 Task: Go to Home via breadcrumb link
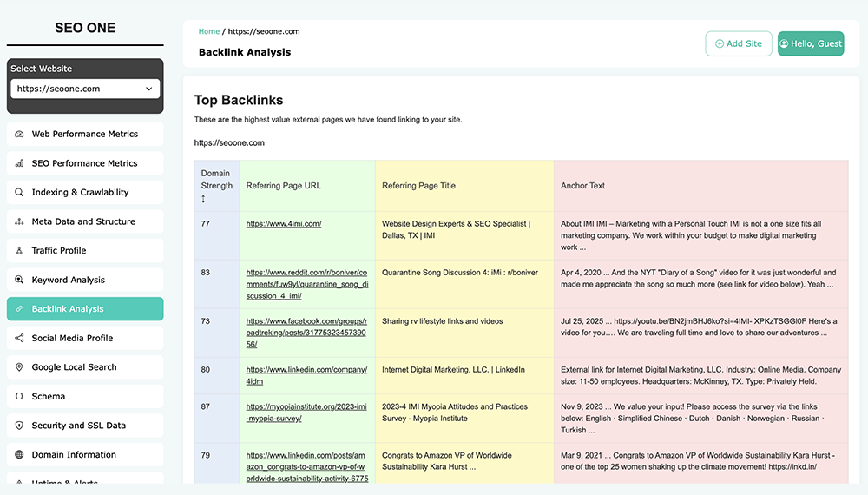(x=209, y=31)
